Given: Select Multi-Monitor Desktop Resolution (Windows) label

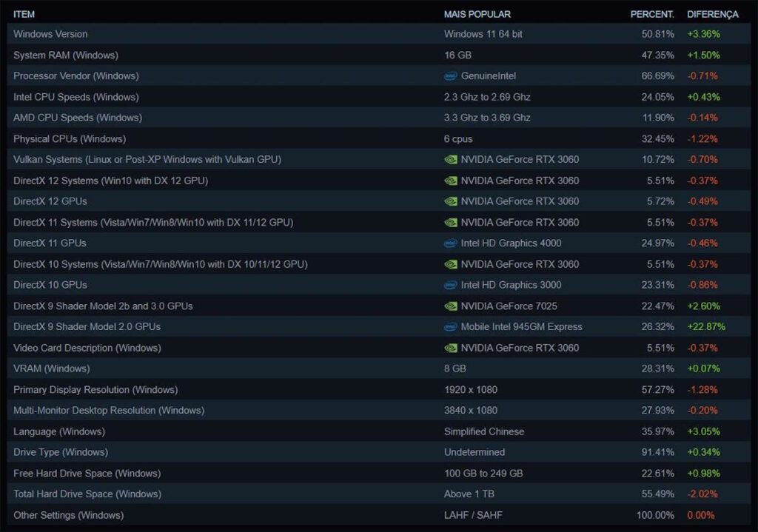Looking at the screenshot, I should [x=109, y=410].
